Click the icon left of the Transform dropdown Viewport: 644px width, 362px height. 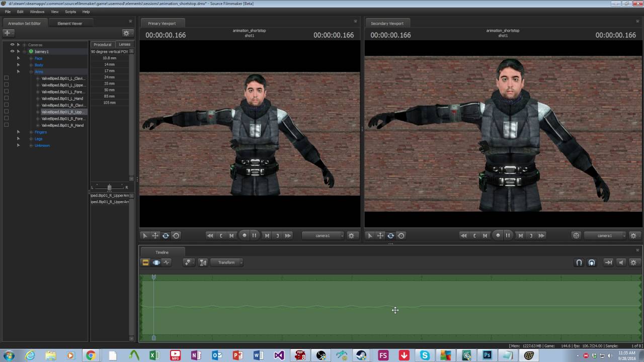[x=203, y=262]
